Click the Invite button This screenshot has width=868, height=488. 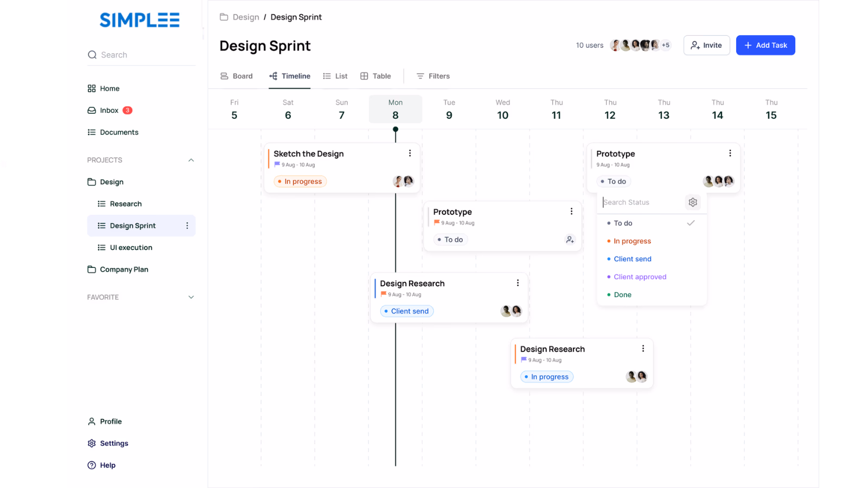click(706, 46)
